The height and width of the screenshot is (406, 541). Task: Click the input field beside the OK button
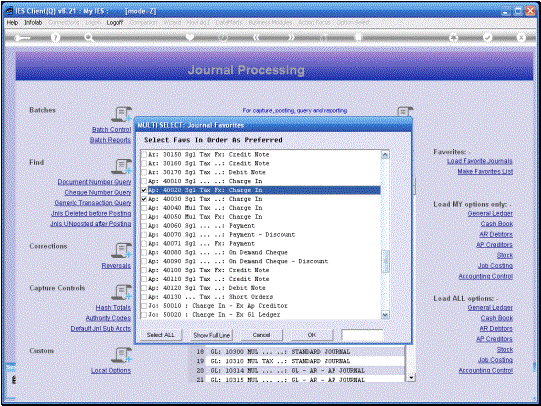click(362, 335)
